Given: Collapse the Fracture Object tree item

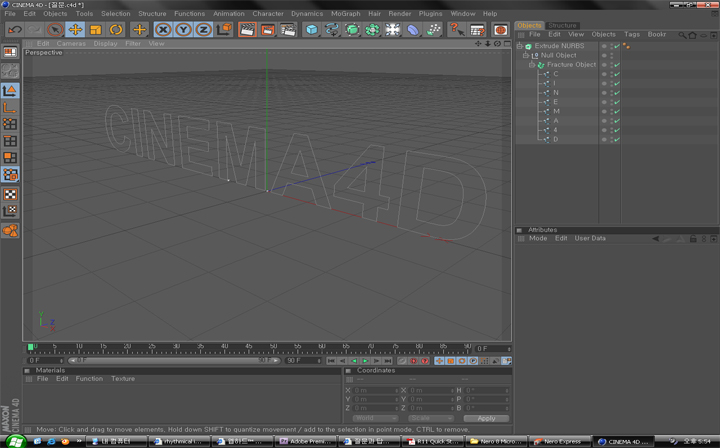Looking at the screenshot, I should [532, 65].
